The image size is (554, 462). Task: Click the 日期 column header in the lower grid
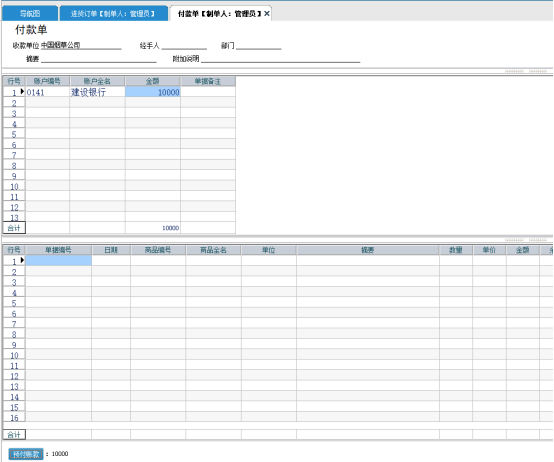point(111,250)
